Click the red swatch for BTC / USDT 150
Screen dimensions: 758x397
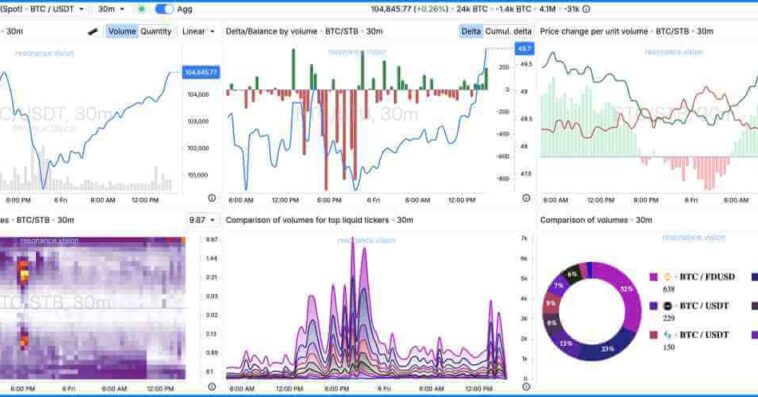[654, 335]
